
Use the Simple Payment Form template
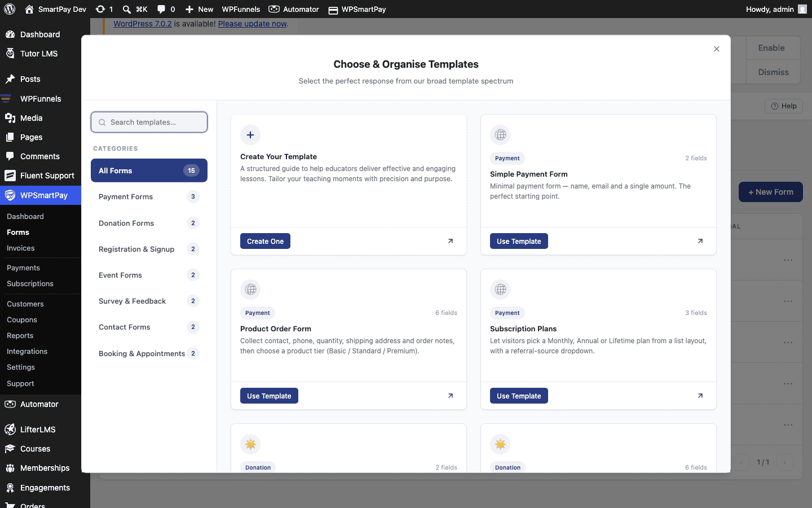tap(519, 241)
